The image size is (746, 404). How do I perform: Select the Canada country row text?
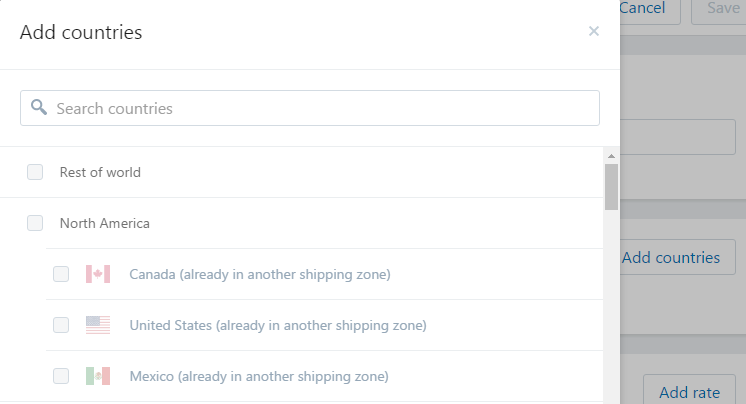259,274
